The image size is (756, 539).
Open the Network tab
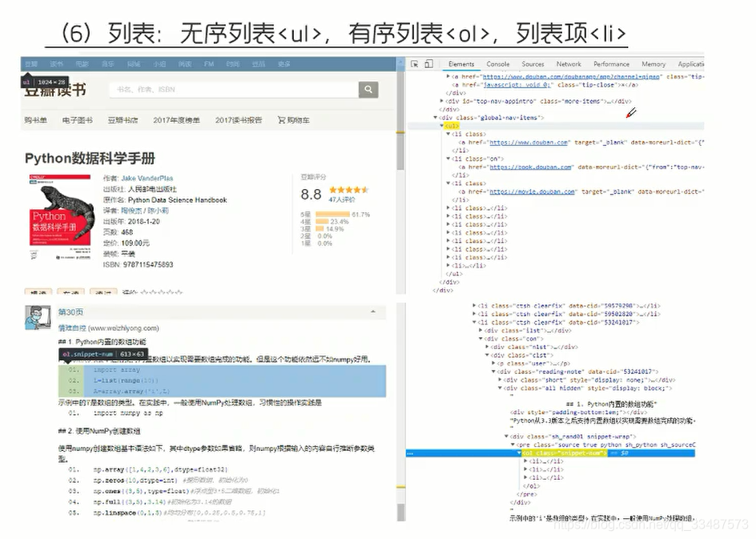569,64
